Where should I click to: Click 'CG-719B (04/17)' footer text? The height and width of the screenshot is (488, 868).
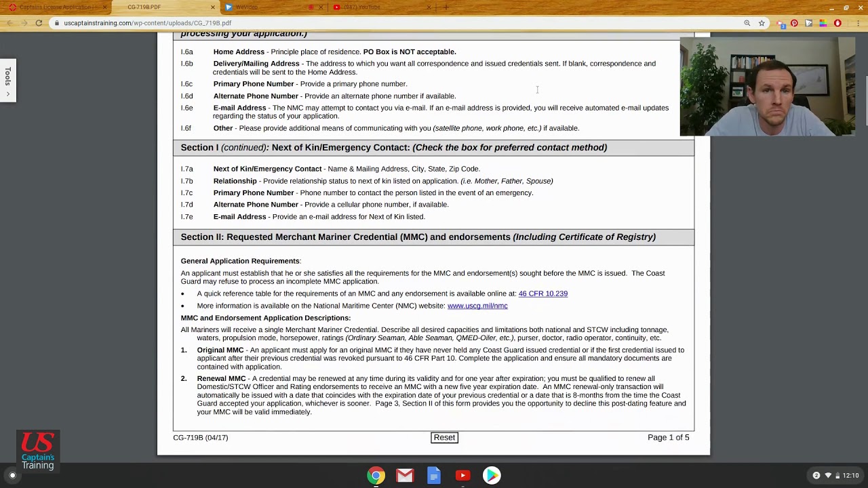(x=200, y=437)
